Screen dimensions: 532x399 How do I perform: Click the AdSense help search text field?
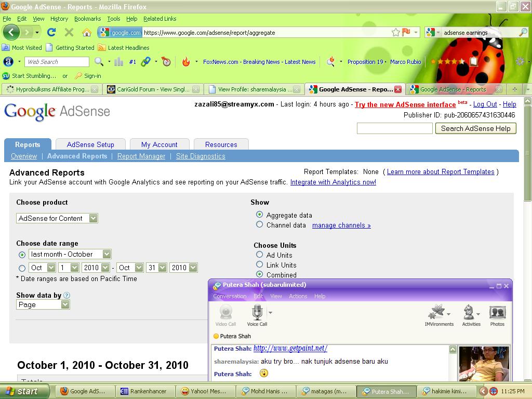point(395,128)
